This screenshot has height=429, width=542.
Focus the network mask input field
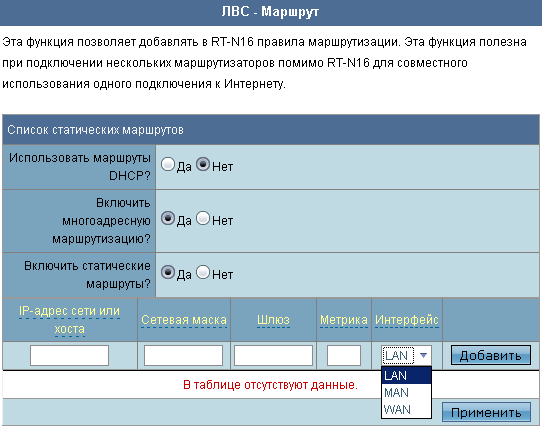[x=183, y=355]
